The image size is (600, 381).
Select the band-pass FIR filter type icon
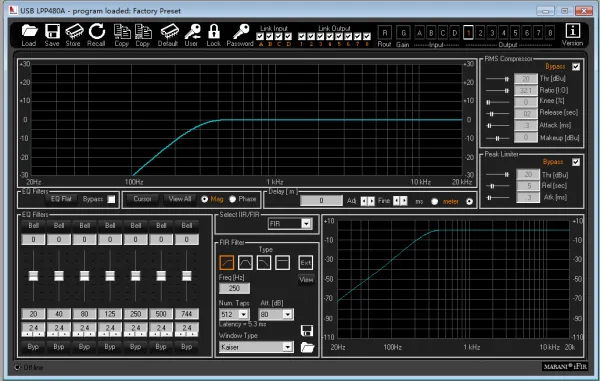pyautogui.click(x=245, y=263)
